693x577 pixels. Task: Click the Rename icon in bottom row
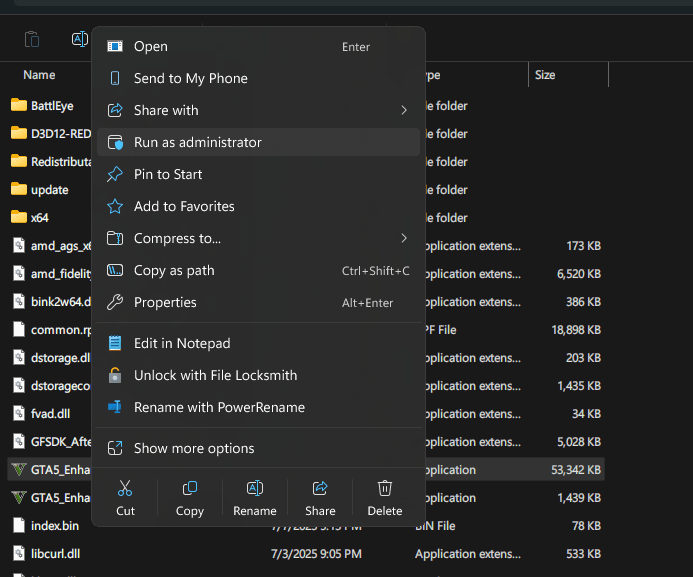(x=255, y=496)
